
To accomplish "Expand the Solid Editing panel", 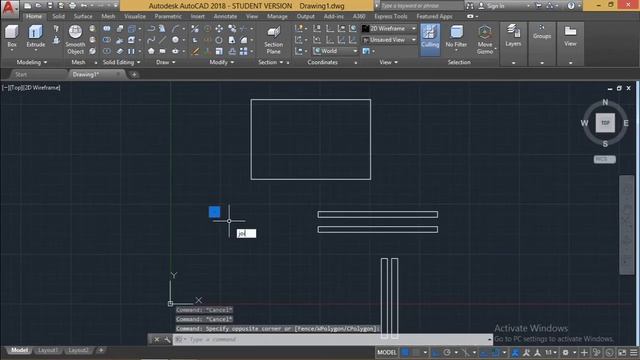I will pyautogui.click(x=121, y=62).
